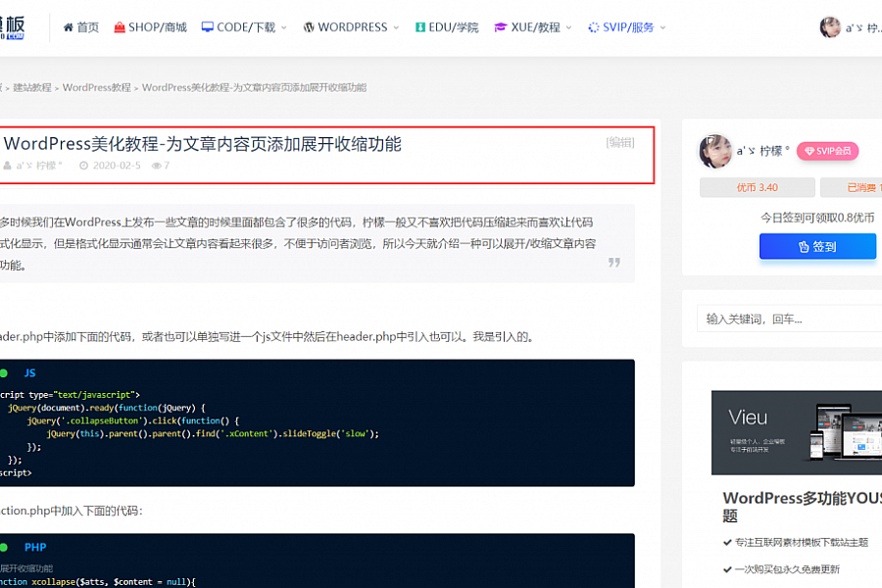Viewport: 882px width, 588px height.
Task: Click the 2020-02-5 publish date text
Action: click(117, 166)
